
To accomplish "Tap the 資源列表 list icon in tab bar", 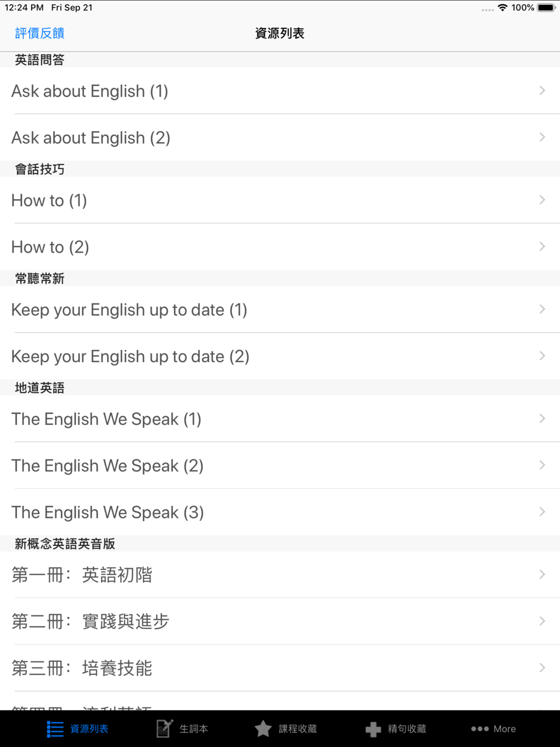I will (55, 729).
